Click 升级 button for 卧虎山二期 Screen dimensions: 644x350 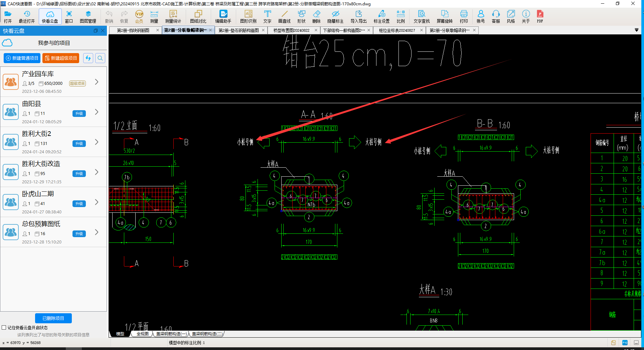coord(79,204)
